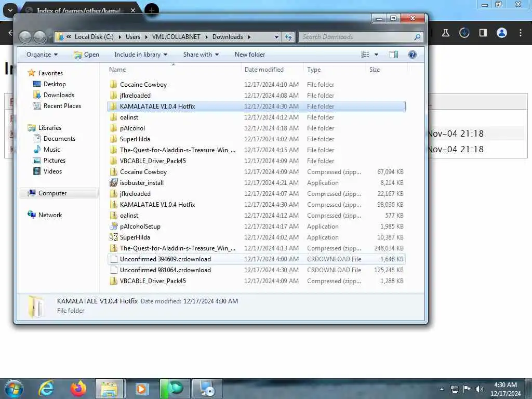Image resolution: width=532 pixels, height=399 pixels.
Task: Click the Explorer Help icon
Action: point(412,55)
